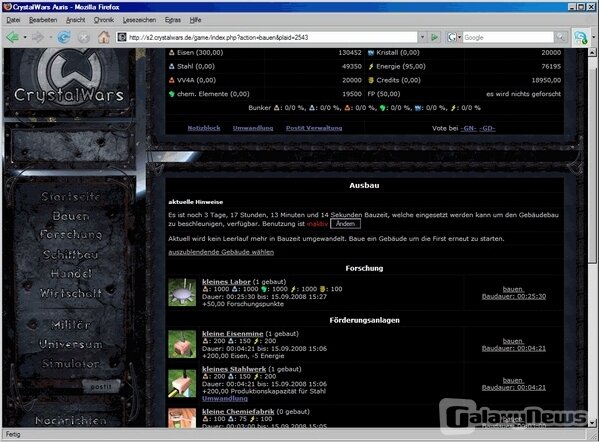
Task: Go to Startseite in sidebar
Action: coord(71,196)
